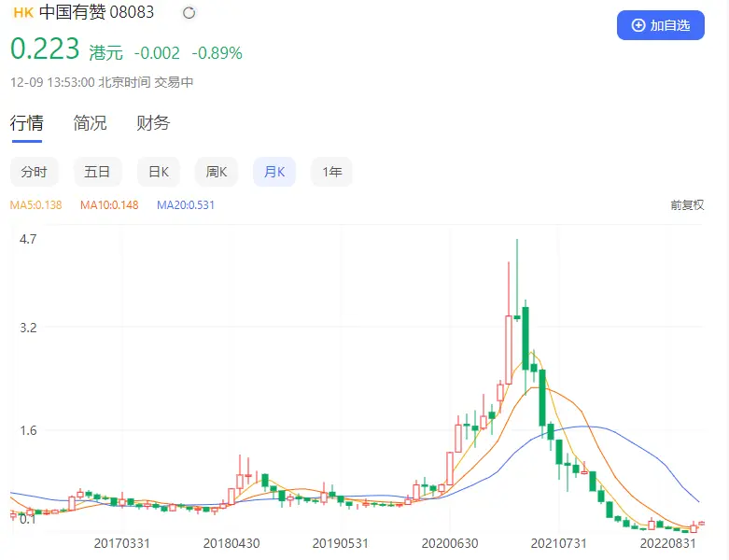The width and height of the screenshot is (729, 560).
Task: Select the 五日 chart period
Action: (x=97, y=172)
